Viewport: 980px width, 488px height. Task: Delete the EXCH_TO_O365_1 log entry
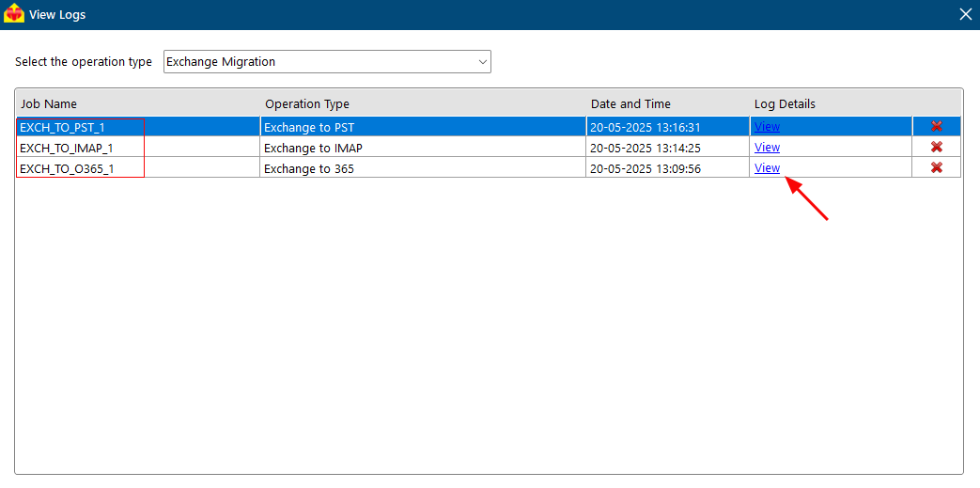point(936,167)
